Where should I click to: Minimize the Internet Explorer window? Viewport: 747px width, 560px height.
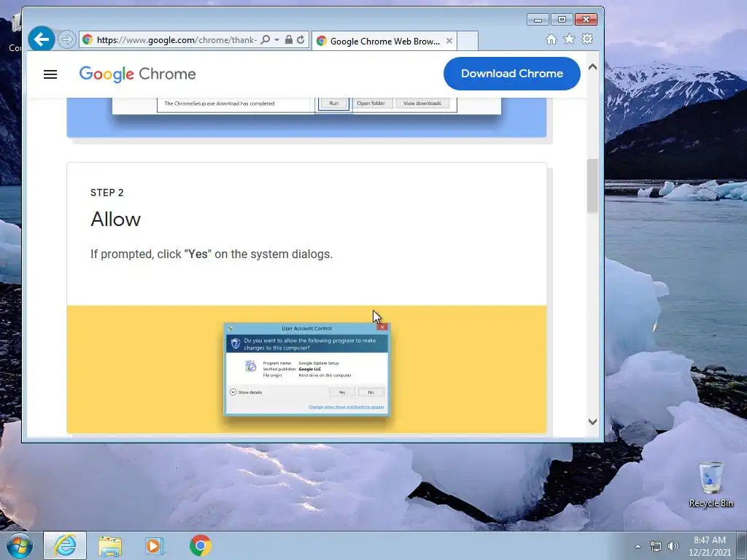538,20
